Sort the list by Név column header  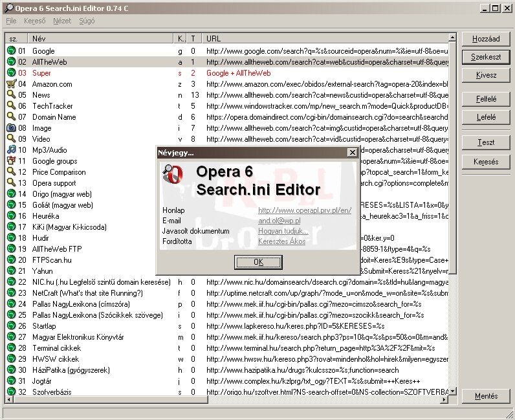pyautogui.click(x=39, y=39)
